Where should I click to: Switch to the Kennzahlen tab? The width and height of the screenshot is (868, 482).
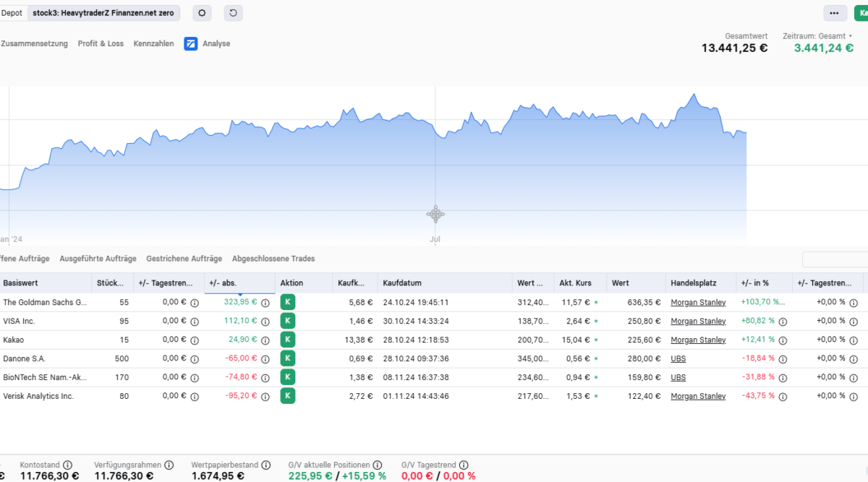click(x=153, y=43)
